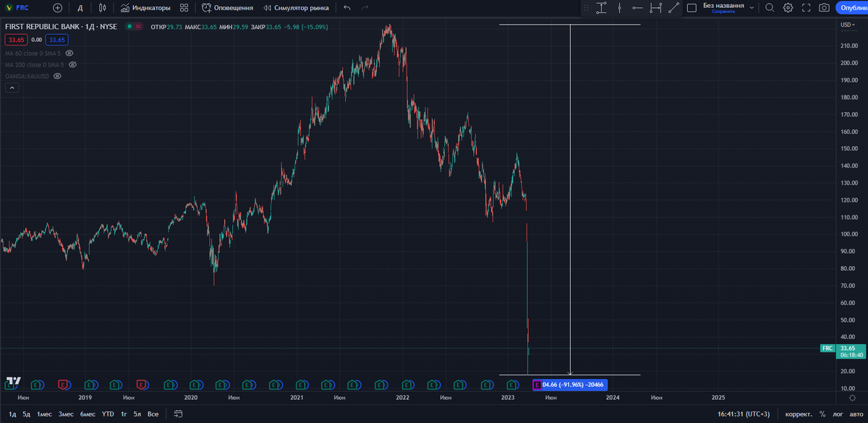Open quick search magnifier icon
The width and height of the screenshot is (868, 423).
(770, 8)
